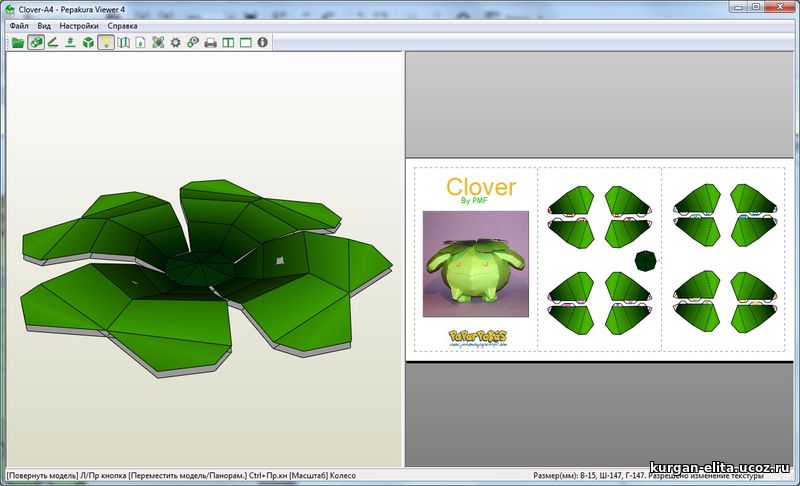Switch to single-pane window view icon
Screen dimensions: 800x486
coord(245,42)
